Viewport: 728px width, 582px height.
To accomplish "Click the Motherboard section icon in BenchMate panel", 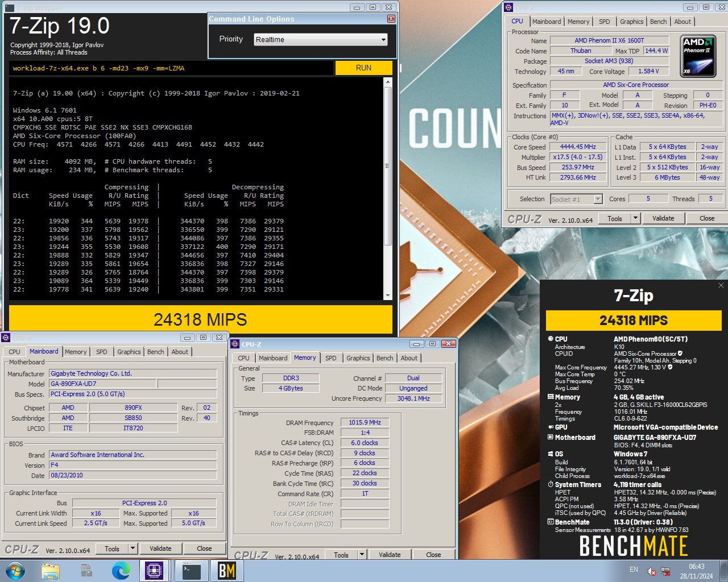I will coord(550,437).
